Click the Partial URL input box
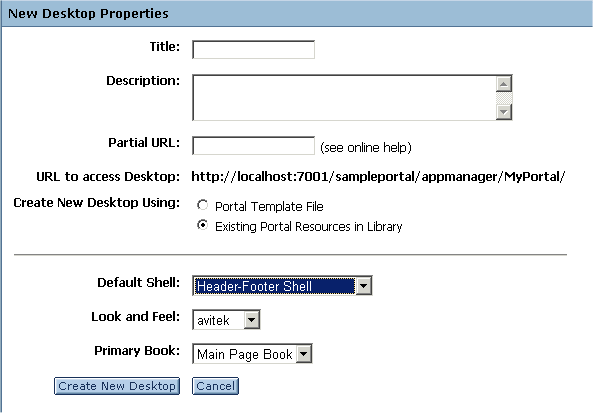Screen dimensions: 593x413 point(253,146)
